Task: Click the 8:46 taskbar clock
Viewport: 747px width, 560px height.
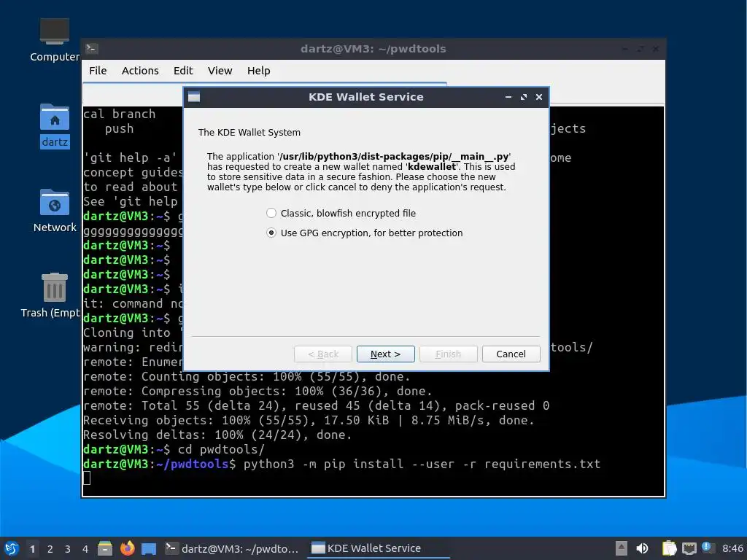Action: pos(732,548)
